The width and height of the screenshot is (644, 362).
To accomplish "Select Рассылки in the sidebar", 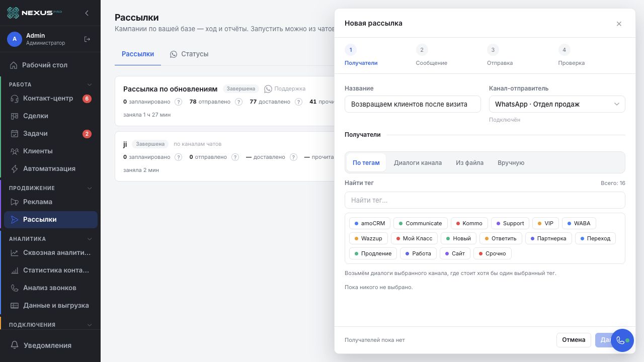I will [50, 220].
